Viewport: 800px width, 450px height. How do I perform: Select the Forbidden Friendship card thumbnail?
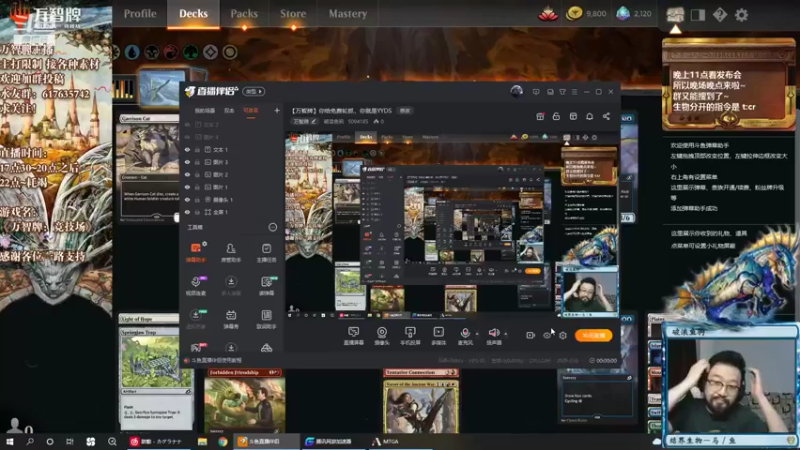(244, 401)
